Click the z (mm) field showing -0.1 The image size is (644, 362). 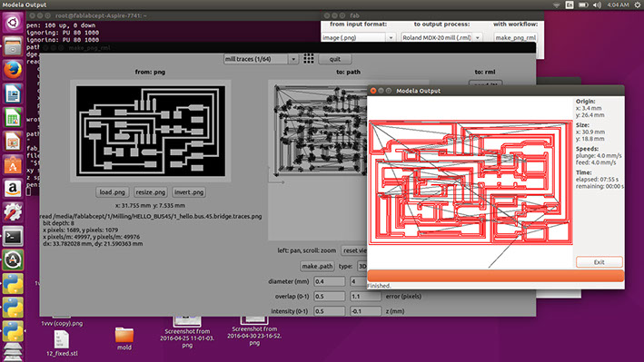tap(365, 311)
